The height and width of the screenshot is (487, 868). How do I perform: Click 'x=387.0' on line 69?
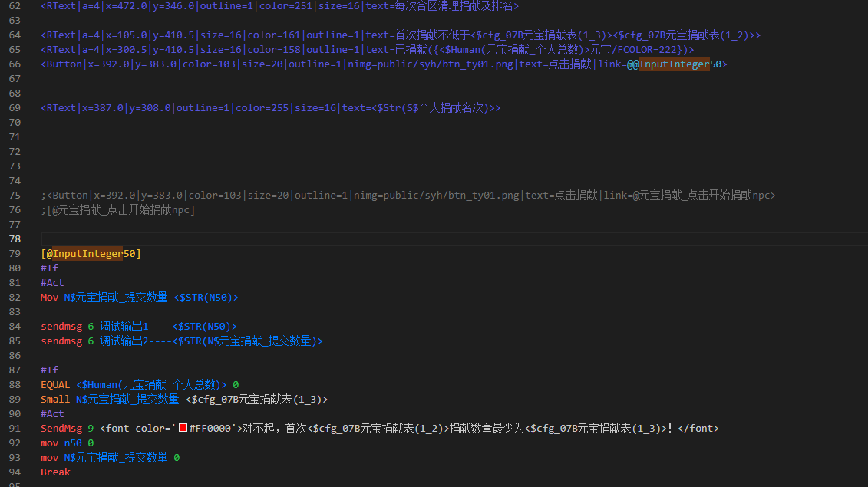click(x=103, y=108)
